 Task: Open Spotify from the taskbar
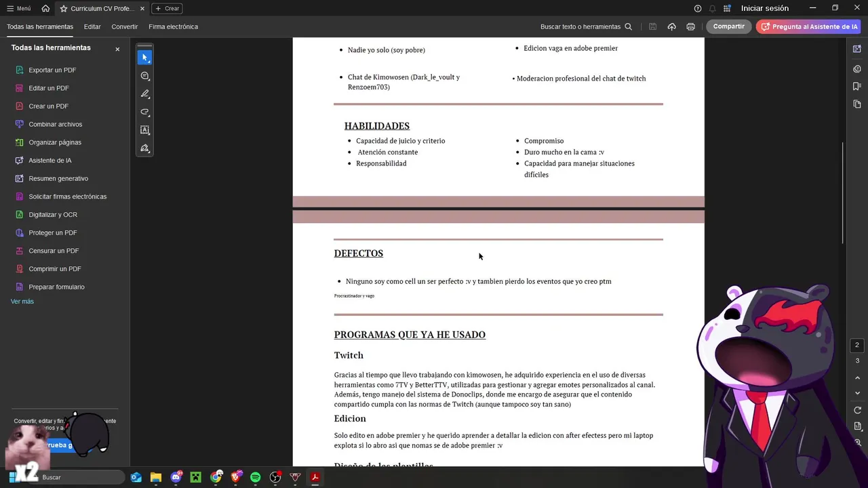point(256,477)
